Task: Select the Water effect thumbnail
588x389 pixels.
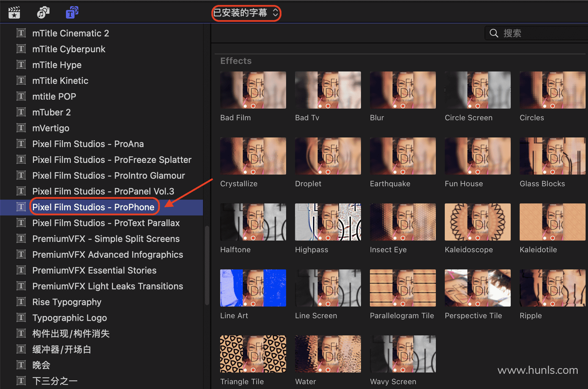Action: pos(328,354)
